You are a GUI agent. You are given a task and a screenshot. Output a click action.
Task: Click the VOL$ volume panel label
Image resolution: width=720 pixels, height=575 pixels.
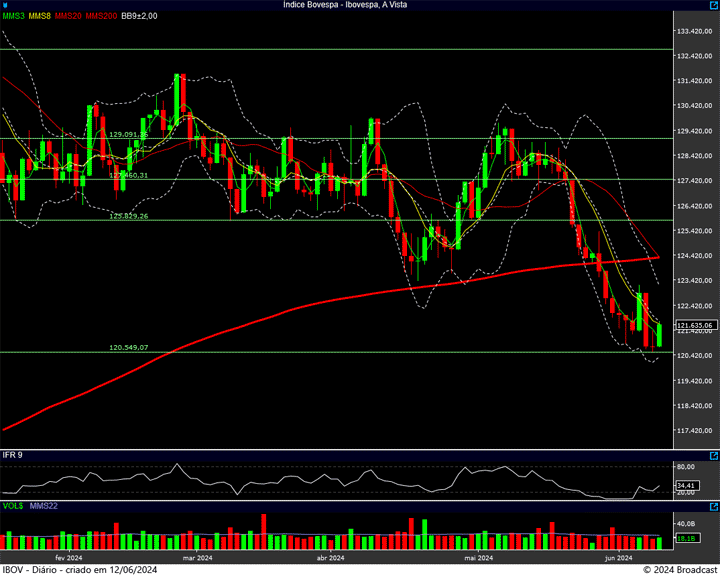[13, 508]
